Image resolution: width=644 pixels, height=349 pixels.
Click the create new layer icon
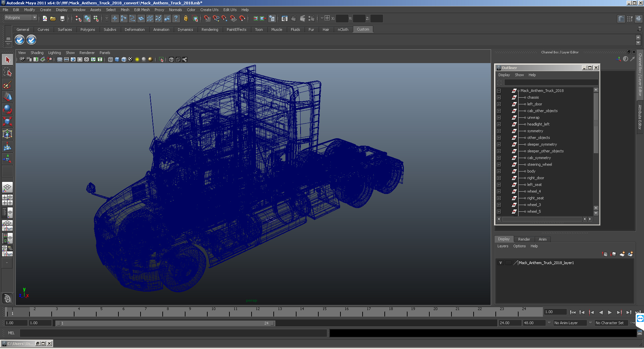click(622, 254)
